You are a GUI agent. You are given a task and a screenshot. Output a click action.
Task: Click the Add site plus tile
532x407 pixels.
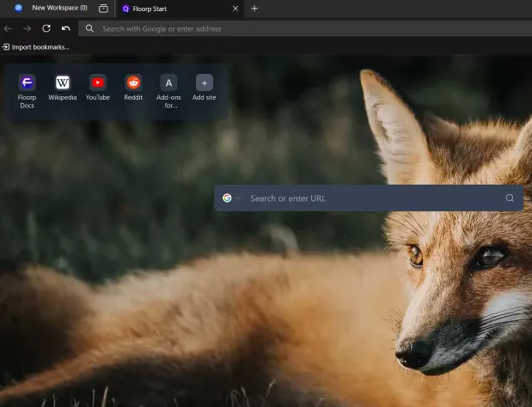[204, 83]
